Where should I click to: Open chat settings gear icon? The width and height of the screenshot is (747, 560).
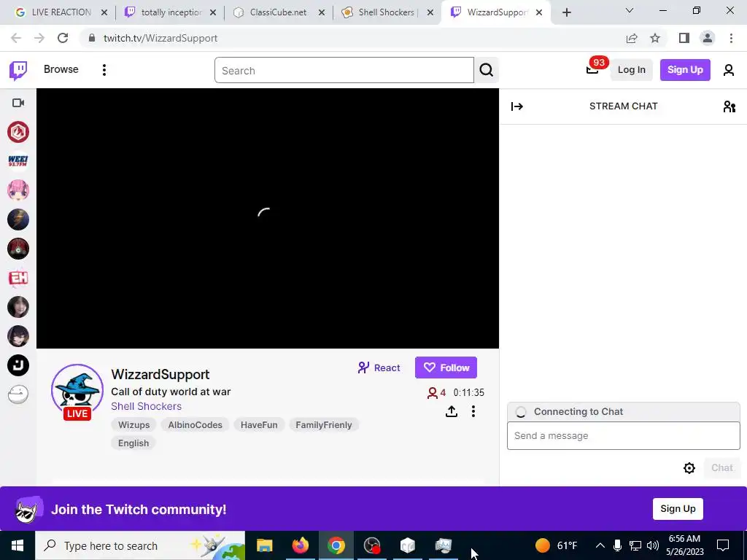(689, 467)
